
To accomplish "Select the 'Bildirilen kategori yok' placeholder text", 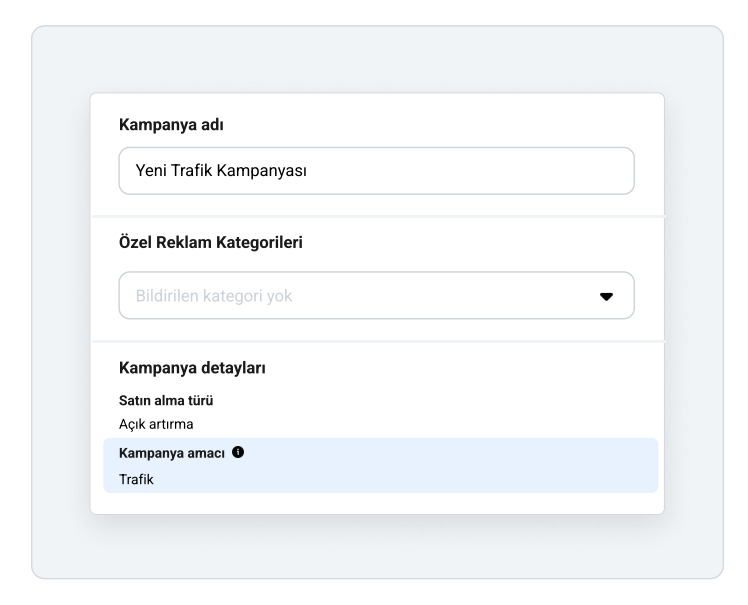I will pos(214,296).
